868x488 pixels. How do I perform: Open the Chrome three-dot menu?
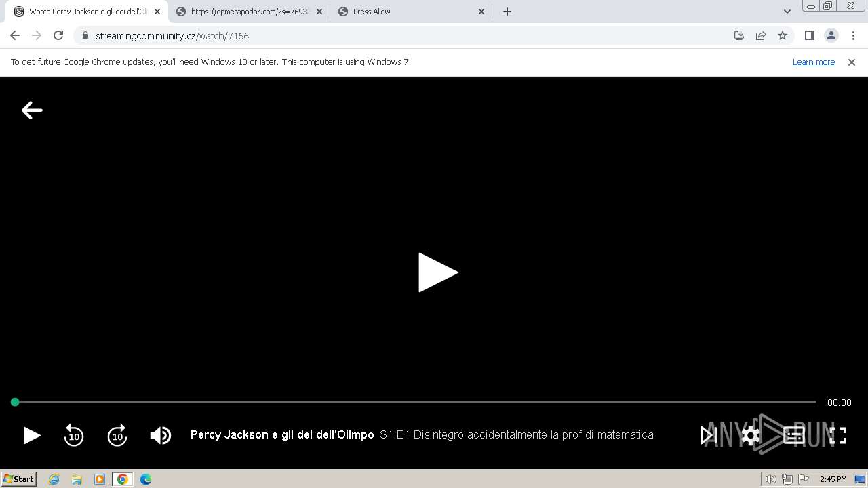pyautogui.click(x=853, y=35)
